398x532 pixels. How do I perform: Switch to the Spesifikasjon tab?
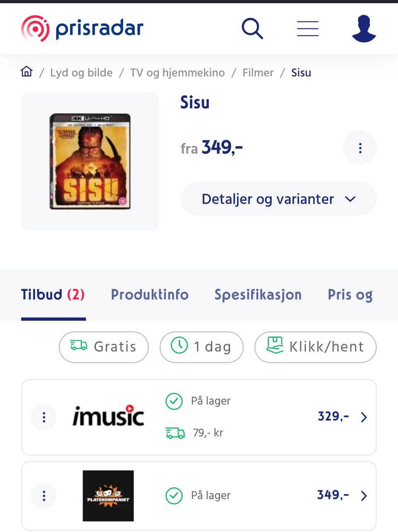tap(258, 295)
